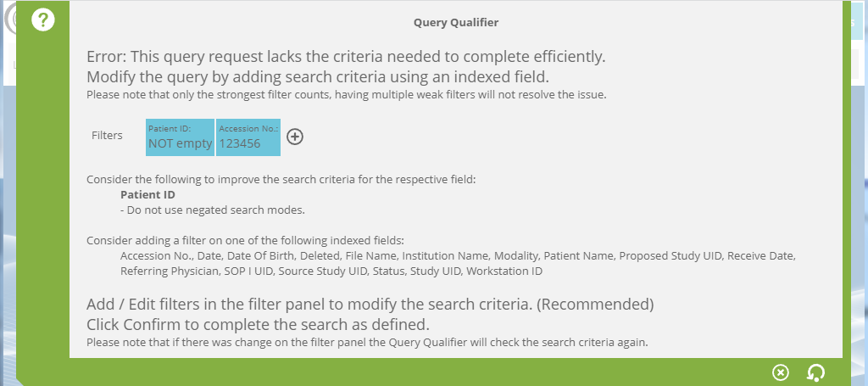This screenshot has width=868, height=386.
Task: Click 'Add / Edit filters in the filter panel' text
Action: 370,304
